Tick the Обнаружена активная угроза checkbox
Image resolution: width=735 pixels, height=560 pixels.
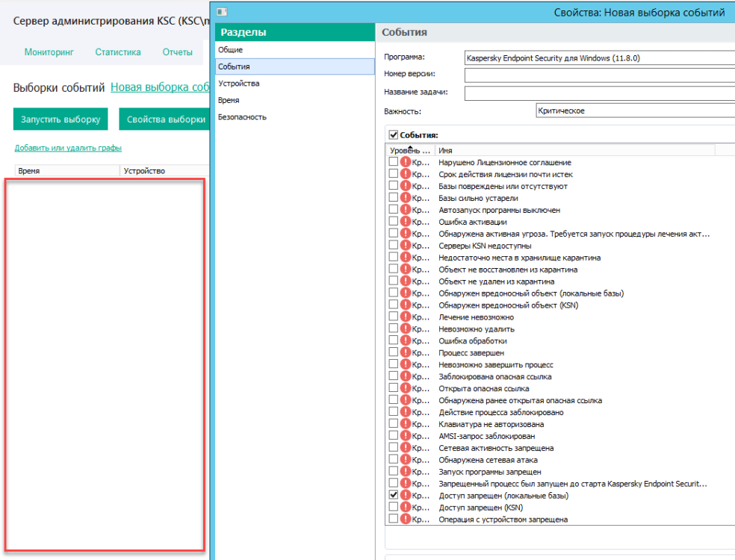(394, 233)
